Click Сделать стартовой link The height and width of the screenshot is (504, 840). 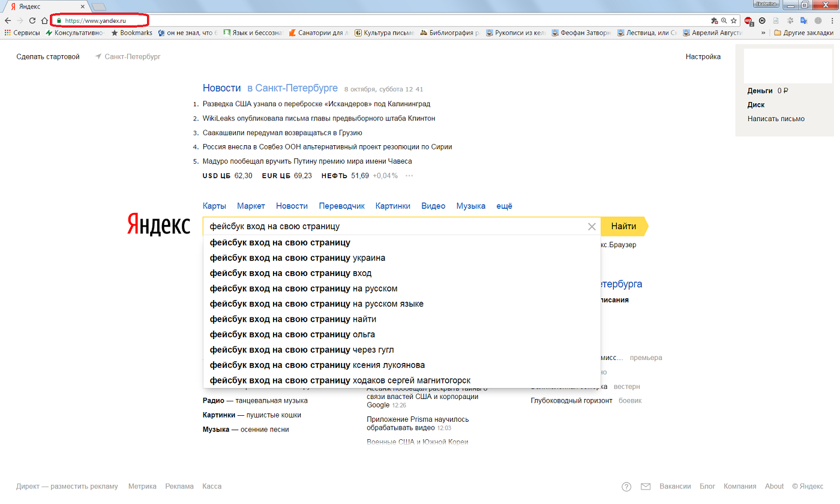48,56
